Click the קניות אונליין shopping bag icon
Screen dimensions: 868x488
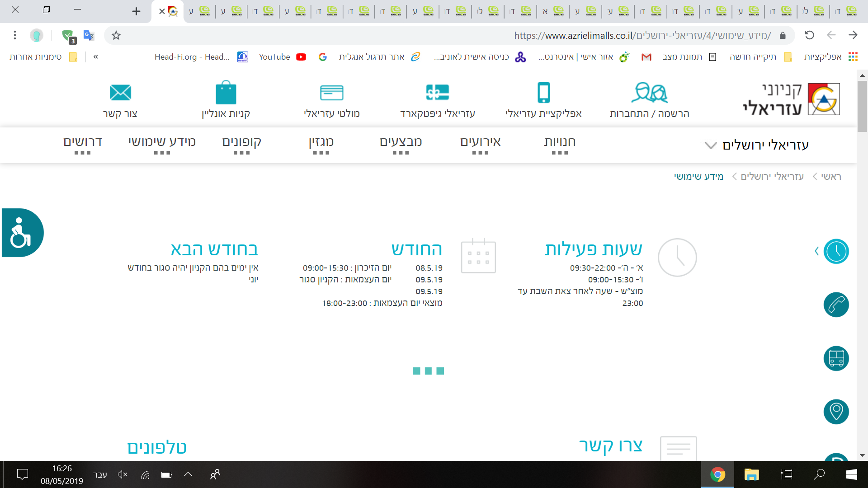(x=226, y=93)
